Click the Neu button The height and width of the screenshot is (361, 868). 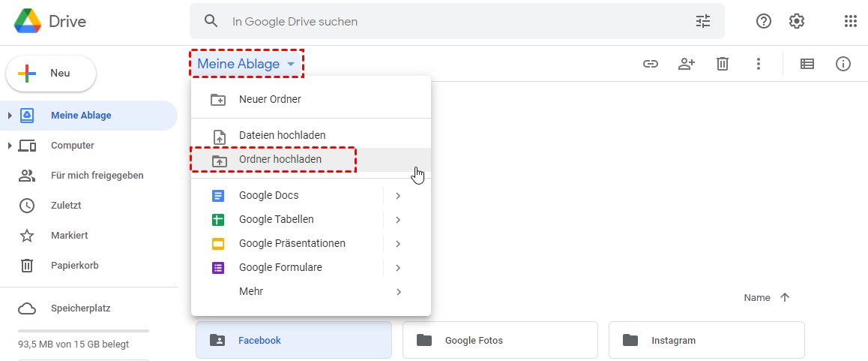pos(51,74)
